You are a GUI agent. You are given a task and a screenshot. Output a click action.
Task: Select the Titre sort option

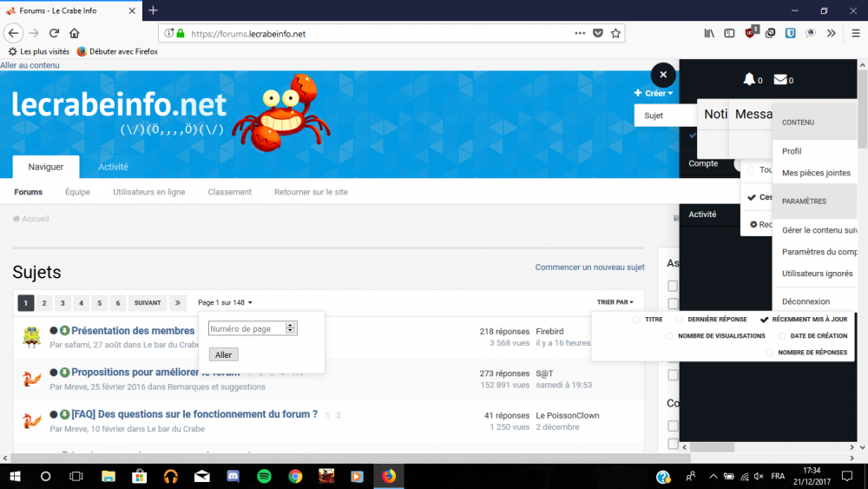click(648, 320)
